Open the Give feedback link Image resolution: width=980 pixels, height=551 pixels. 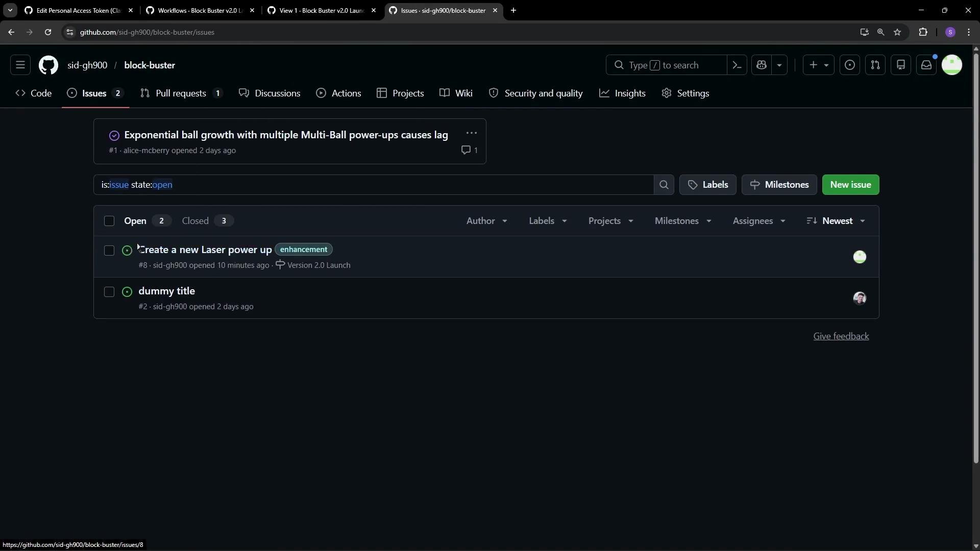[841, 336]
